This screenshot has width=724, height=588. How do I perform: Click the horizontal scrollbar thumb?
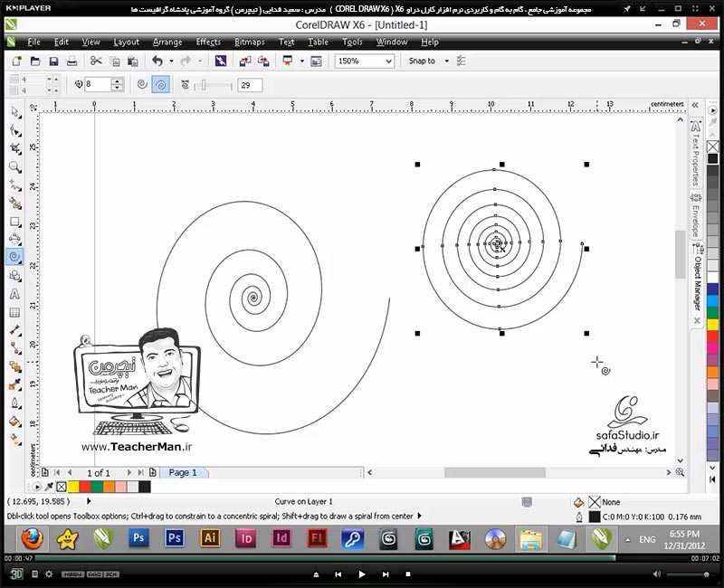[494, 472]
